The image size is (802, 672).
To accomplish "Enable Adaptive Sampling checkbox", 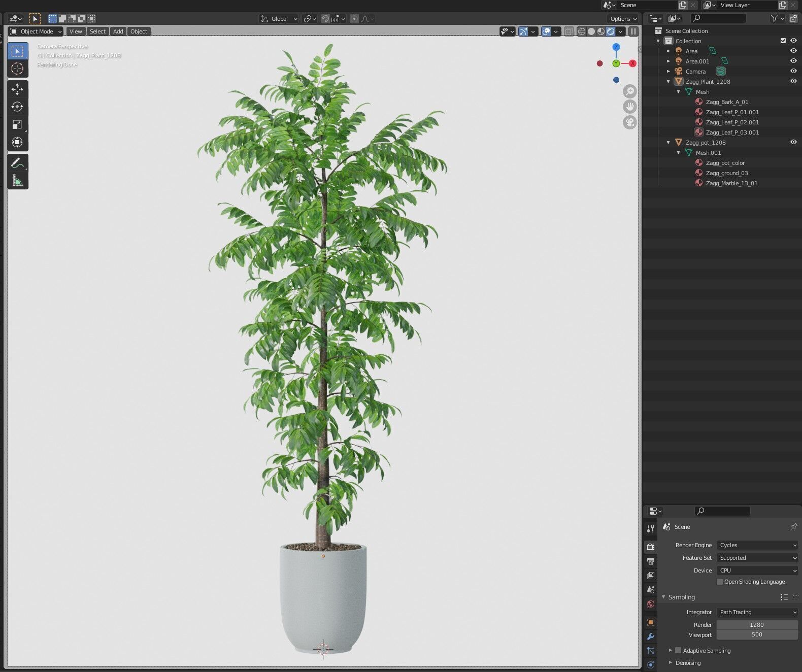I will click(x=678, y=650).
